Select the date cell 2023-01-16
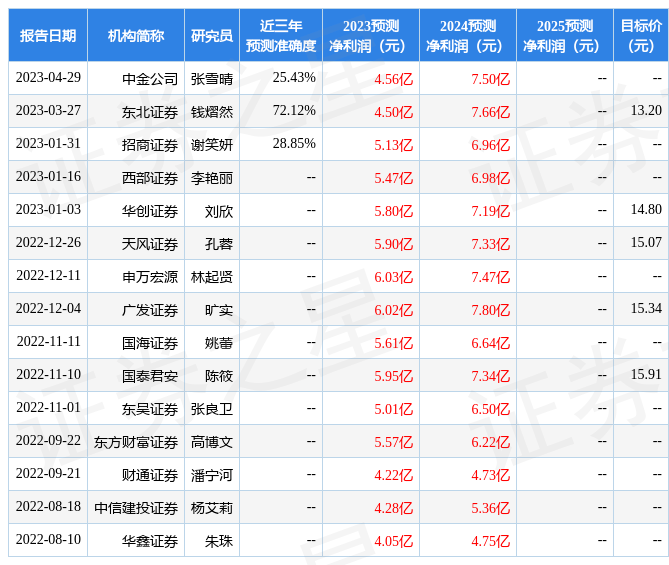This screenshot has height=565, width=669. pos(48,176)
